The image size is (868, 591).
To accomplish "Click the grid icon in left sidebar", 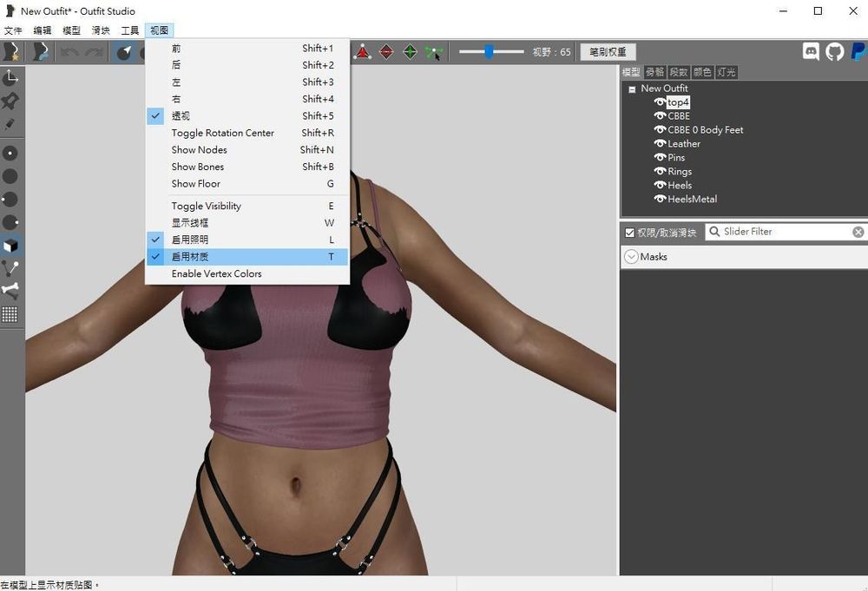I will [x=10, y=315].
